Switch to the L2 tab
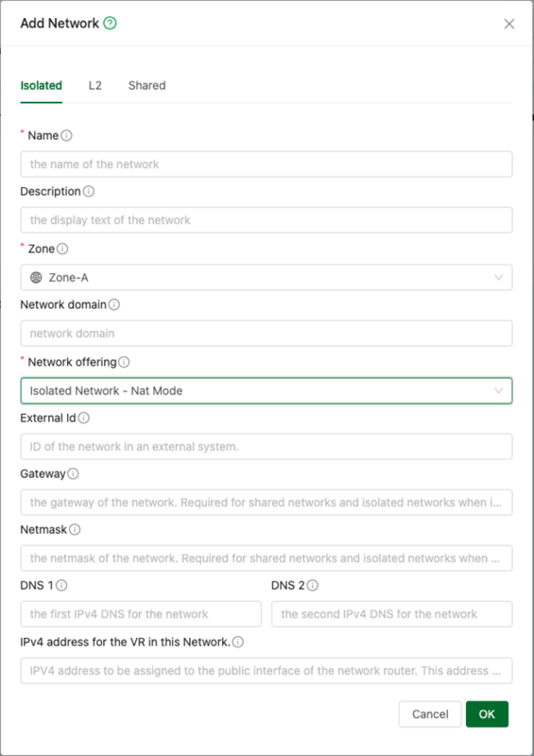Screen dimensions: 534x756 click(x=95, y=86)
